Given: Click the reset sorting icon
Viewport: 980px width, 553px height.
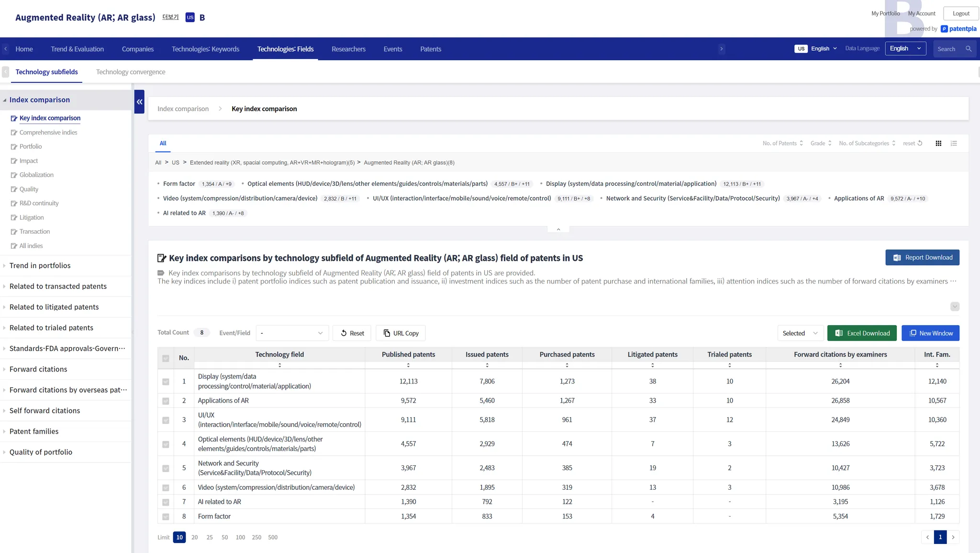Looking at the screenshot, I should click(920, 143).
